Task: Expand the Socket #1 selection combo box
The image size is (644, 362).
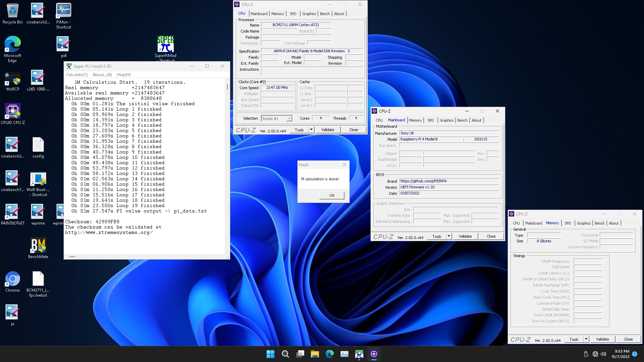Action: coord(277,119)
